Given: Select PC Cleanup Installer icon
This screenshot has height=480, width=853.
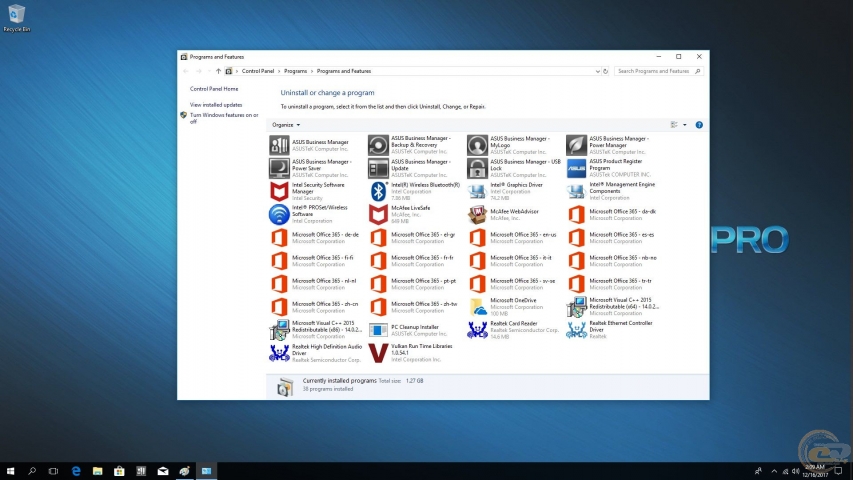Looking at the screenshot, I should [378, 330].
